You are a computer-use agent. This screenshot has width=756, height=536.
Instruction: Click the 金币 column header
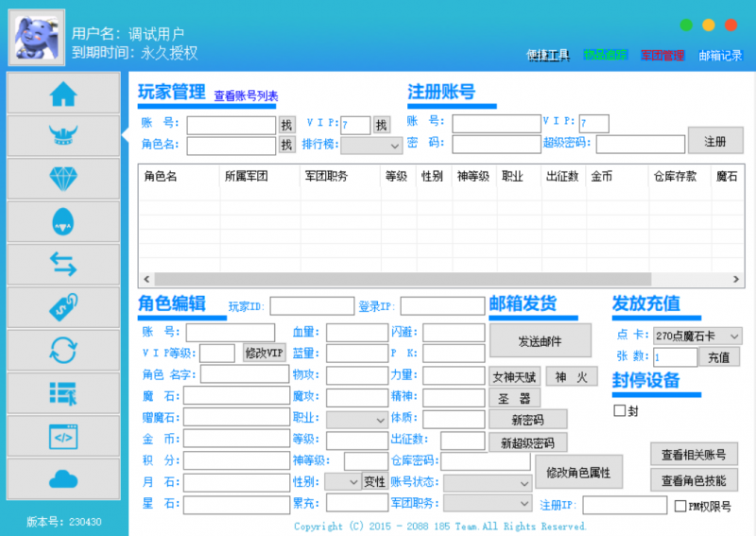(x=617, y=176)
